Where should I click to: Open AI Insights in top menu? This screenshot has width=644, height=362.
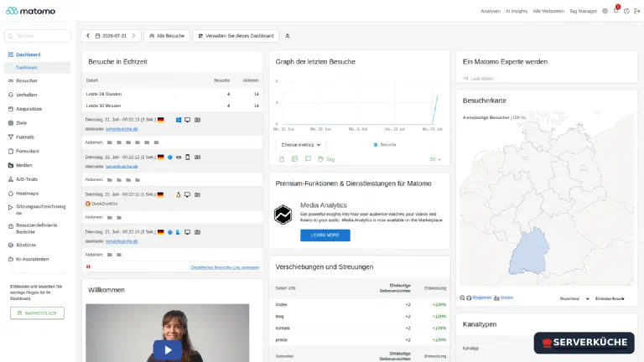[x=517, y=11]
